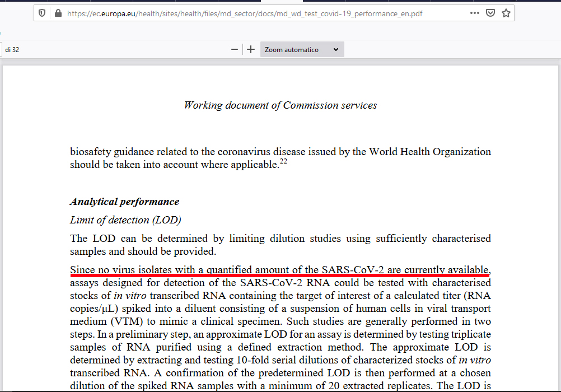Click the 'di 32' page count label
Viewport: 561px width, 392px height.
click(12, 50)
